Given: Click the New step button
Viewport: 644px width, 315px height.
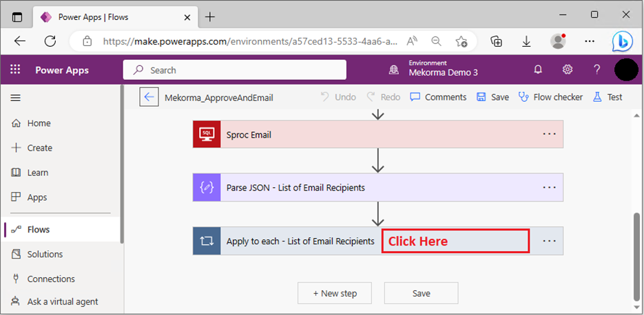Looking at the screenshot, I should tap(335, 293).
